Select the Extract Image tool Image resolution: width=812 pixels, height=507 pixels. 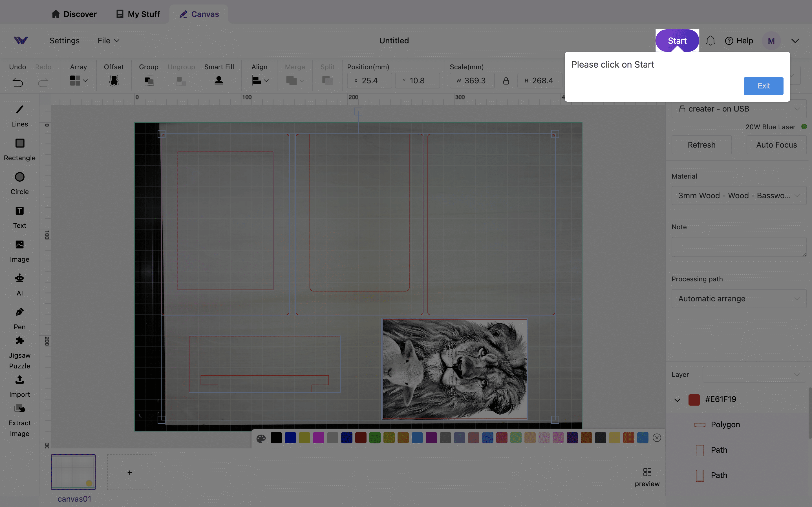[19, 409]
